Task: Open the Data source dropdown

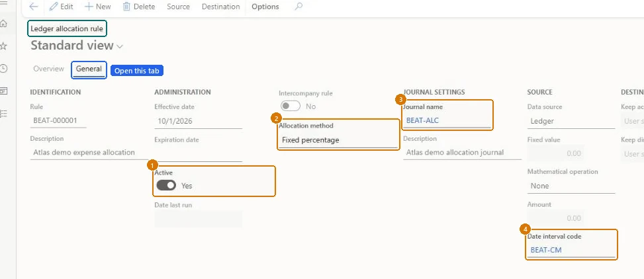Action: point(571,122)
